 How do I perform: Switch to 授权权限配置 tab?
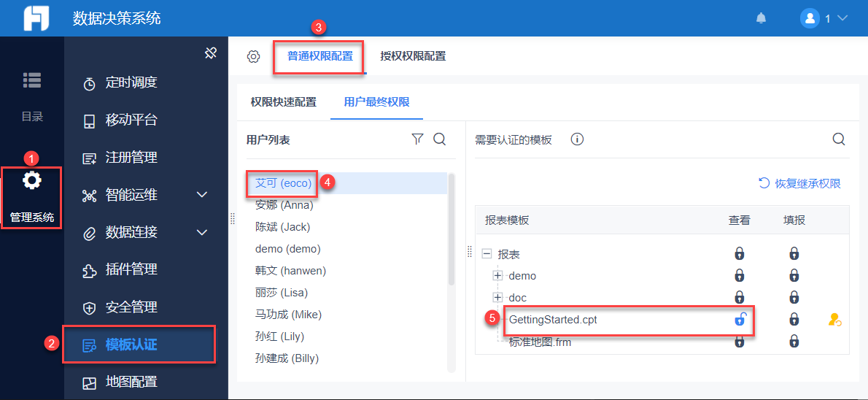click(x=413, y=56)
